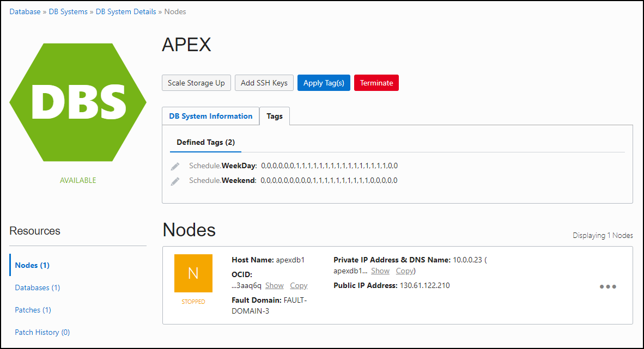Apply Tag(s) to the DB system
The image size is (644, 349).
pyautogui.click(x=324, y=83)
